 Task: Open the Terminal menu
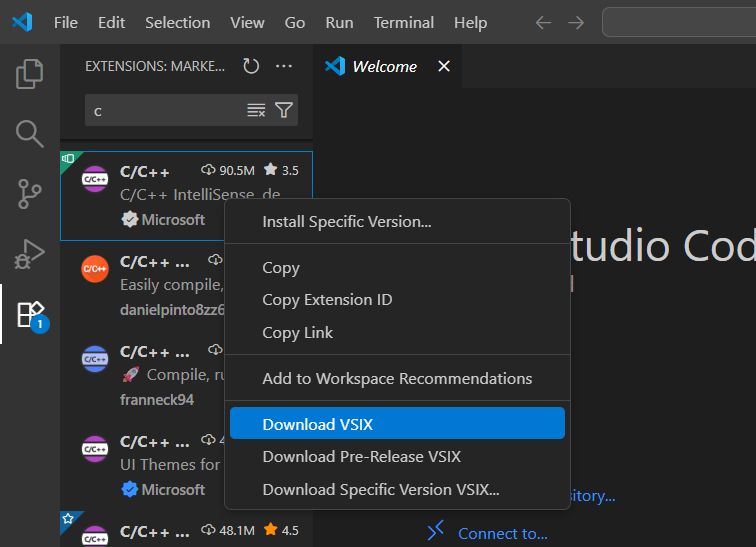(x=403, y=22)
